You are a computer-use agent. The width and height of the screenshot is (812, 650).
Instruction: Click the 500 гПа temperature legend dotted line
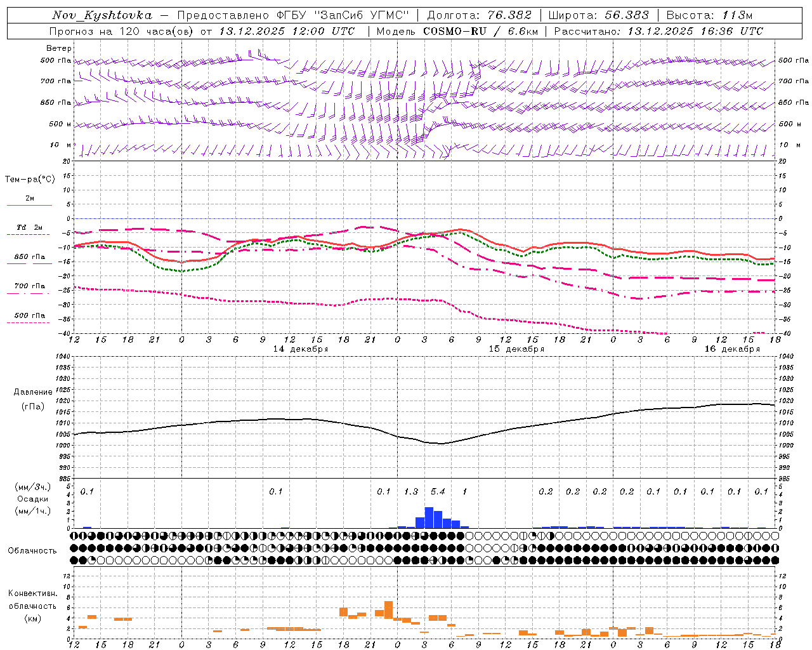(x=29, y=323)
